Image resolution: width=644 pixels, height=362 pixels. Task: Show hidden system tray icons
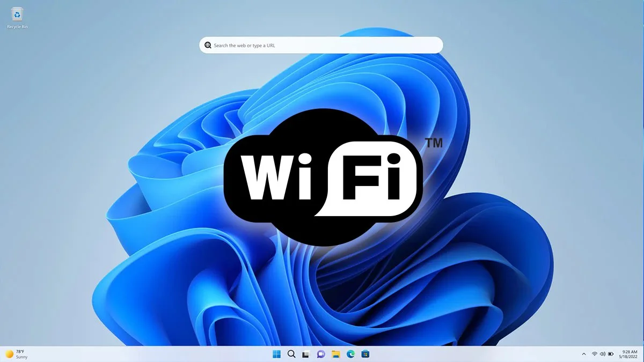pyautogui.click(x=584, y=354)
